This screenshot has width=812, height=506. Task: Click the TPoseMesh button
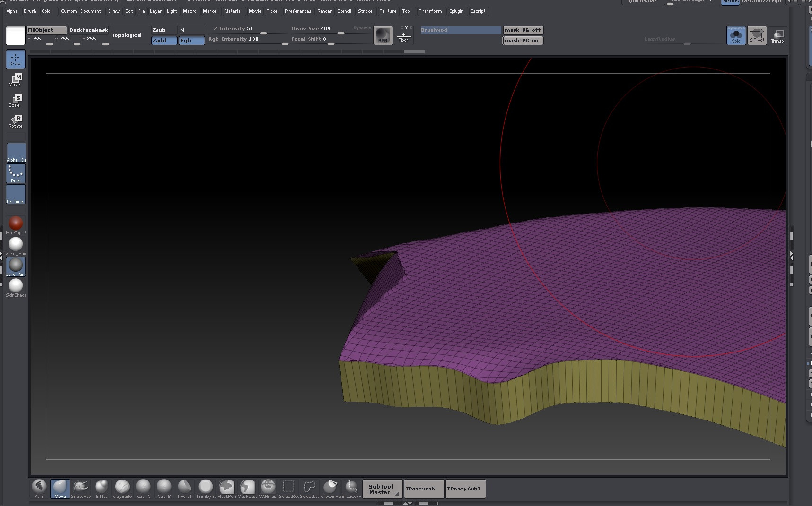424,489
